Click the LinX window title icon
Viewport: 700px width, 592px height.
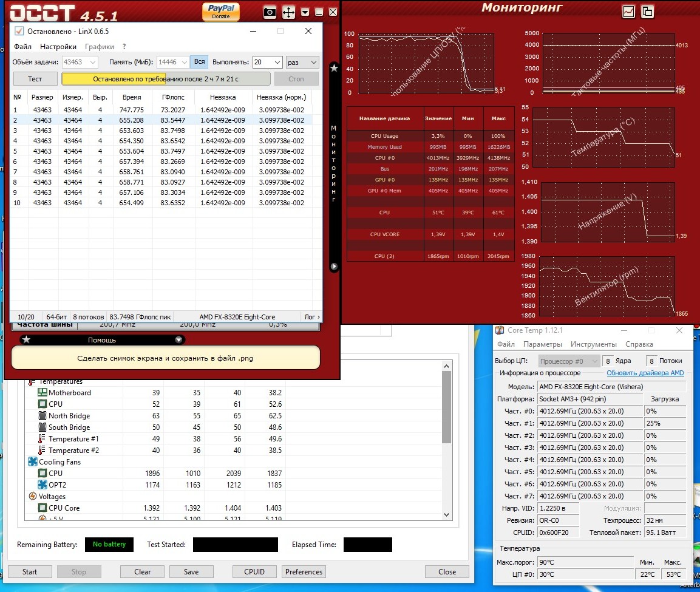point(19,31)
